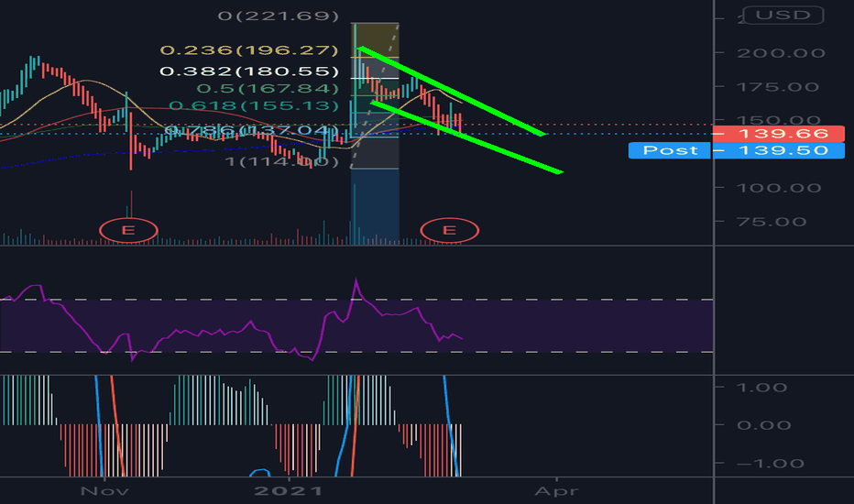Click the 1(114.00) Fibonacci level label

click(282, 162)
